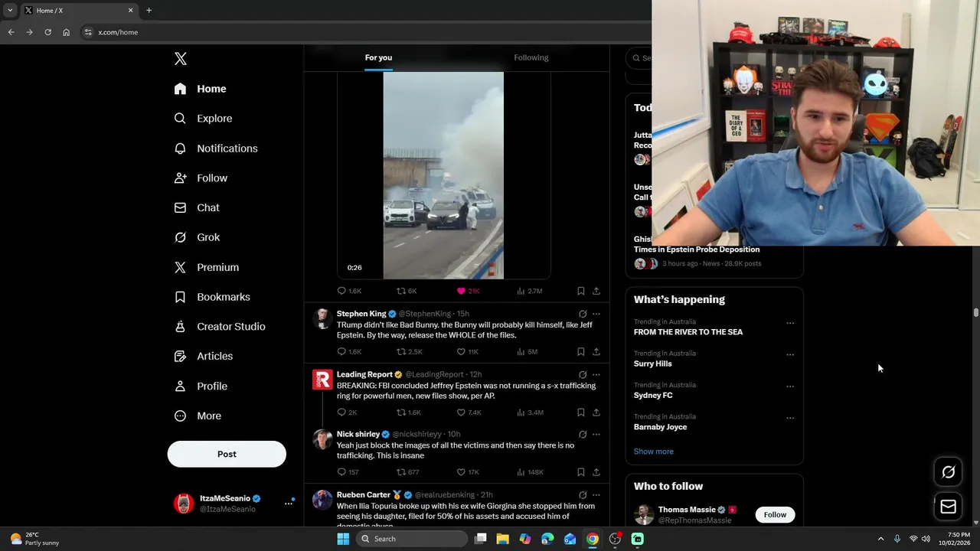
Task: Reply to Stephen King's post
Action: pyautogui.click(x=349, y=352)
